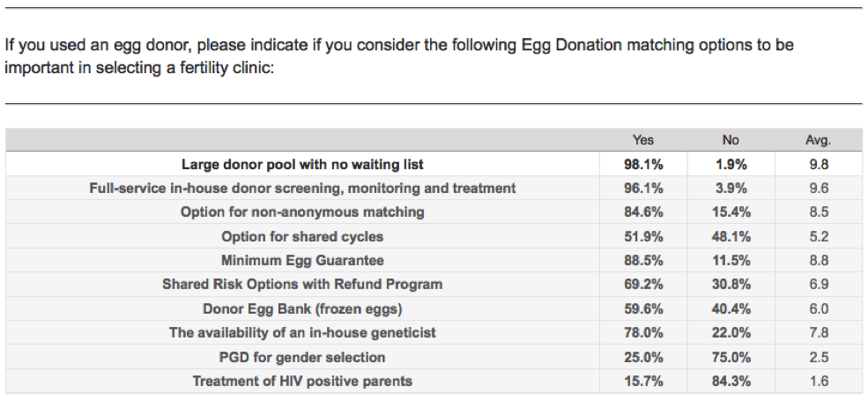
Task: Select the "Large donor pool with no waiting list" row label
Action: 302,164
